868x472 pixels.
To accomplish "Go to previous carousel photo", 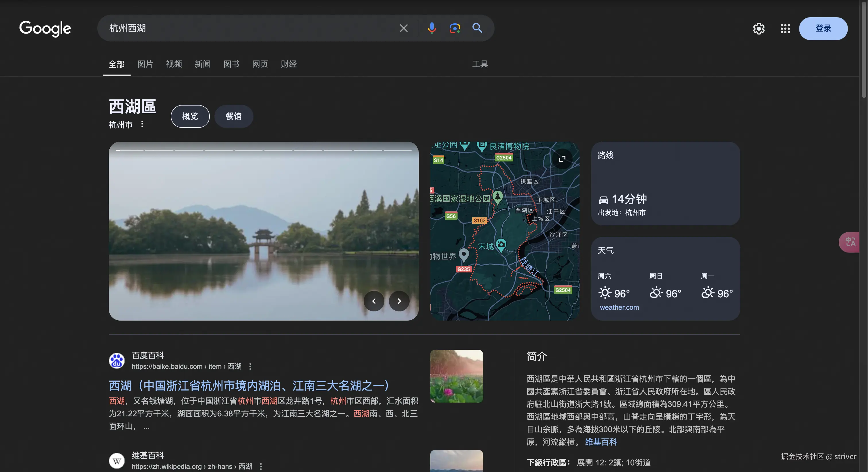I will pos(374,301).
